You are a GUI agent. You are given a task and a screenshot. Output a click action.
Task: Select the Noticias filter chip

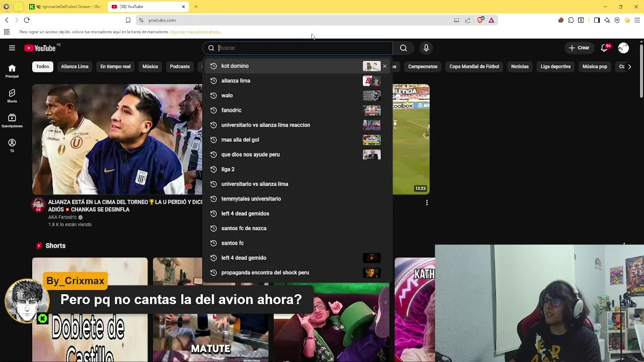[520, 66]
